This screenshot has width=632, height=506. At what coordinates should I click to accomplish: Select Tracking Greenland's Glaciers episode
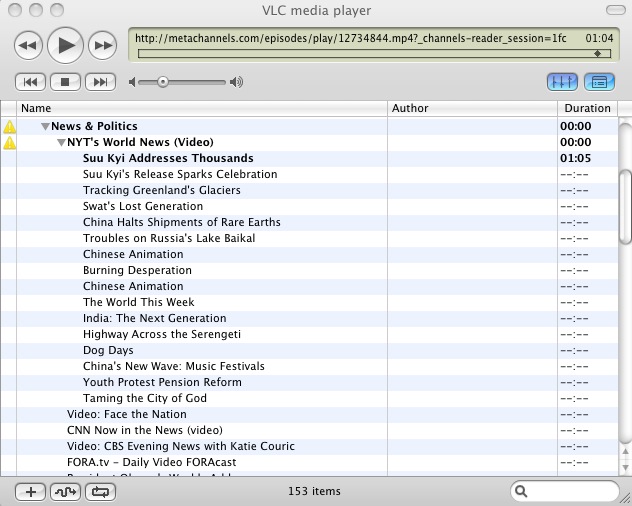pyautogui.click(x=161, y=190)
